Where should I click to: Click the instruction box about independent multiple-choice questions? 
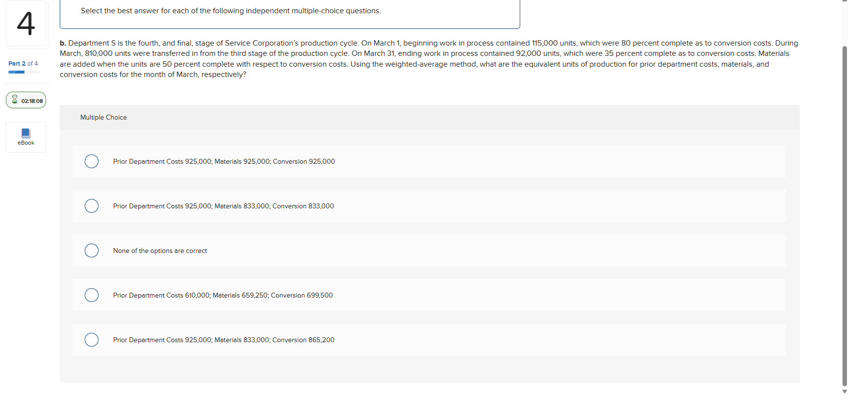click(x=290, y=14)
